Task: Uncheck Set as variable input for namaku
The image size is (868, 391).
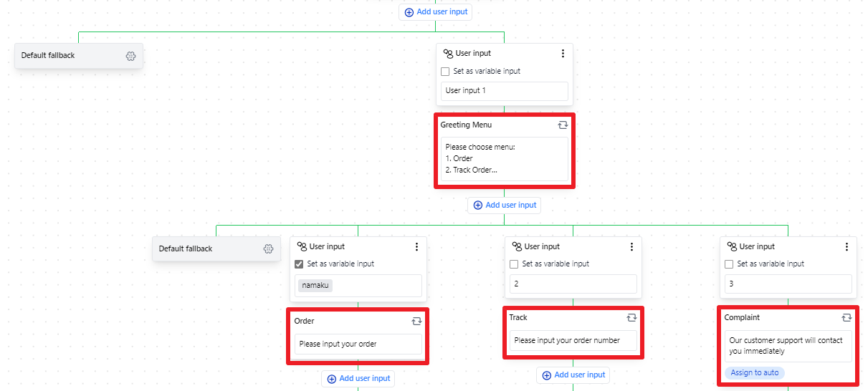Action: [299, 264]
